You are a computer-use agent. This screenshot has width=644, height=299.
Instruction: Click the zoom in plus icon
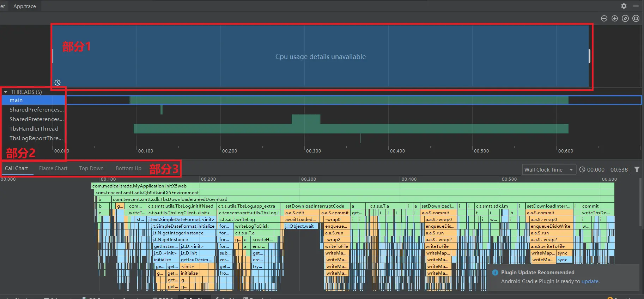tap(615, 18)
